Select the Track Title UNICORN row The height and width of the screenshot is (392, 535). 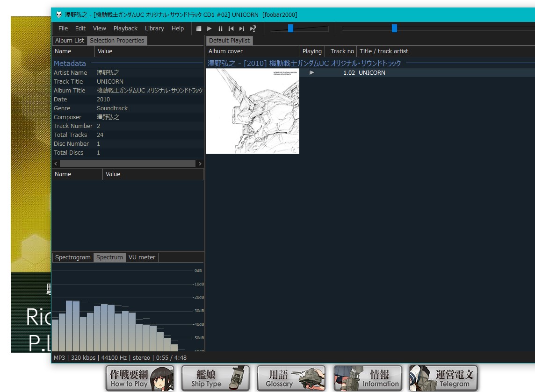tap(128, 81)
